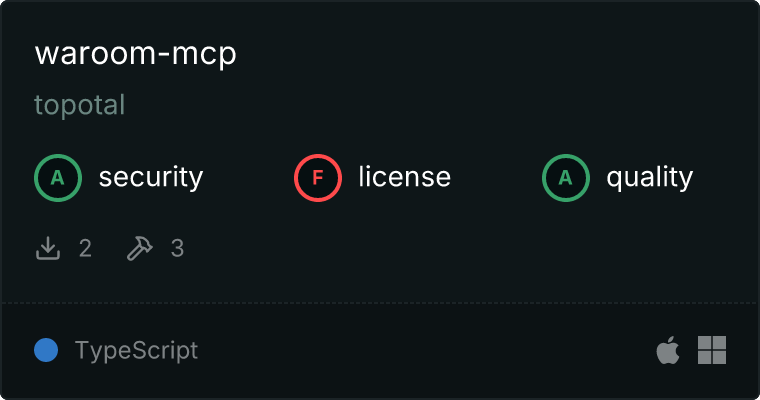Select the security score label
Image resolution: width=760 pixels, height=400 pixels.
(x=151, y=177)
